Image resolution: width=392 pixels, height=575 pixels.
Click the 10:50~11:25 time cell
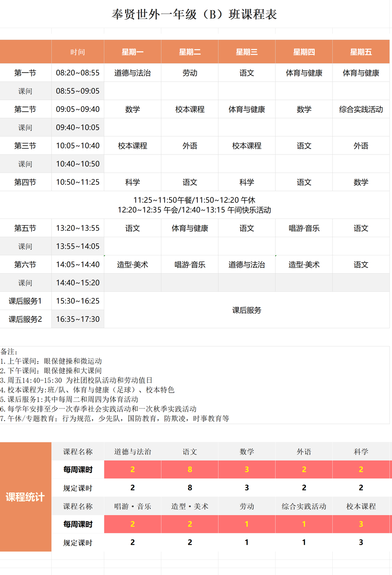[x=78, y=182]
